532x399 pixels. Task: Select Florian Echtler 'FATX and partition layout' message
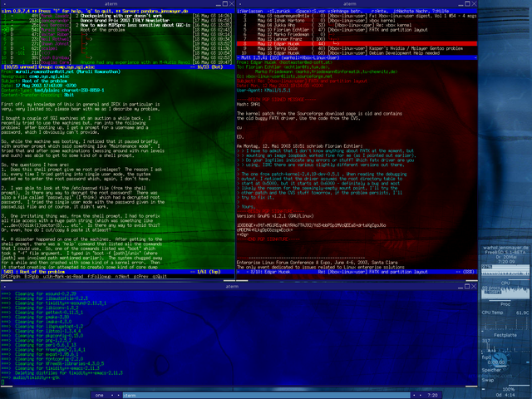click(357, 30)
